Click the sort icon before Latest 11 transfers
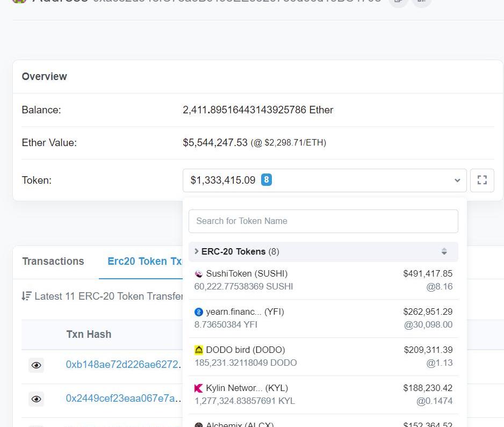 [x=26, y=296]
